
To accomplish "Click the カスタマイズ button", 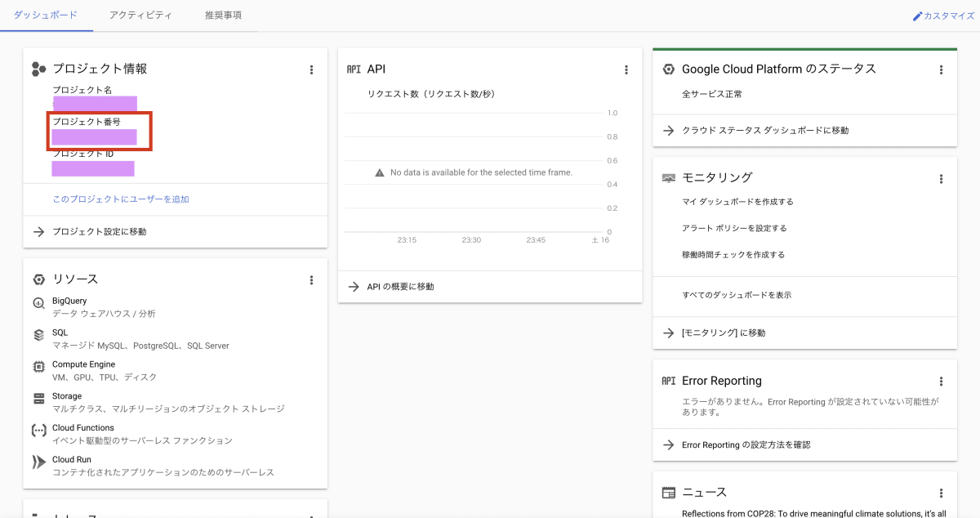I will [x=943, y=16].
